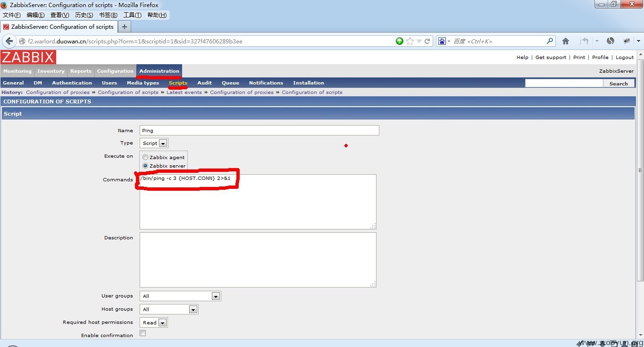Open the search engine selector arrow
644x347 pixels.
coord(449,41)
